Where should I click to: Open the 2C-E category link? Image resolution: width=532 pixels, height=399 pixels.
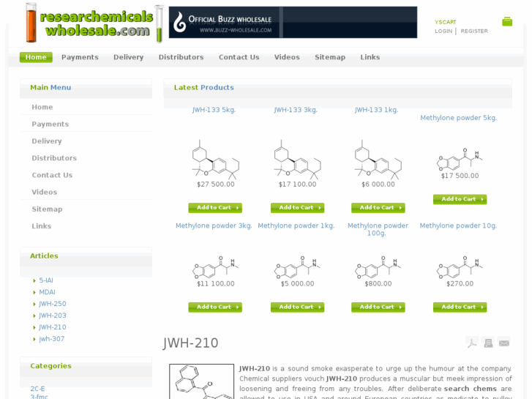point(37,389)
